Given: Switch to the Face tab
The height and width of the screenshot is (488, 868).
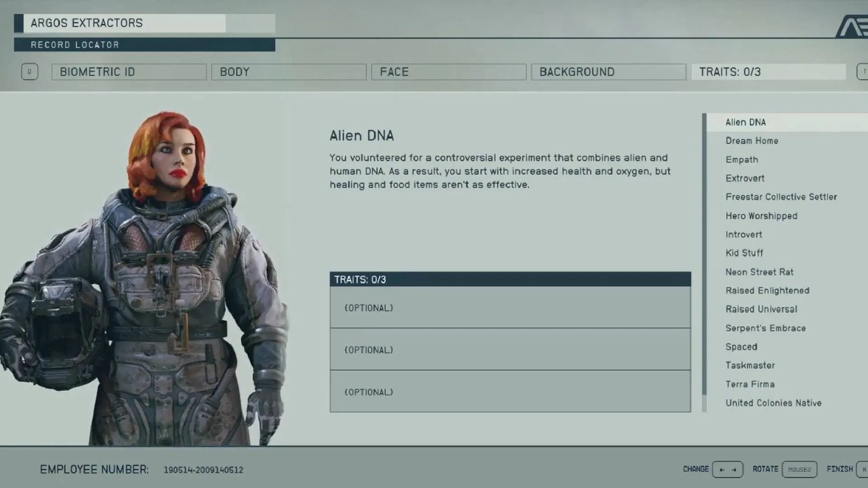Looking at the screenshot, I should [x=448, y=72].
